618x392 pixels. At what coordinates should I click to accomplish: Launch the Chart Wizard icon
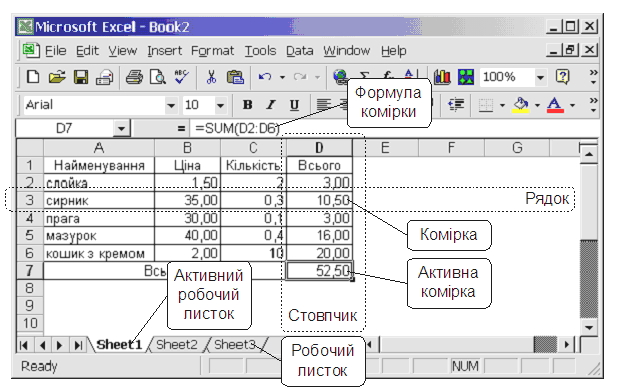442,76
